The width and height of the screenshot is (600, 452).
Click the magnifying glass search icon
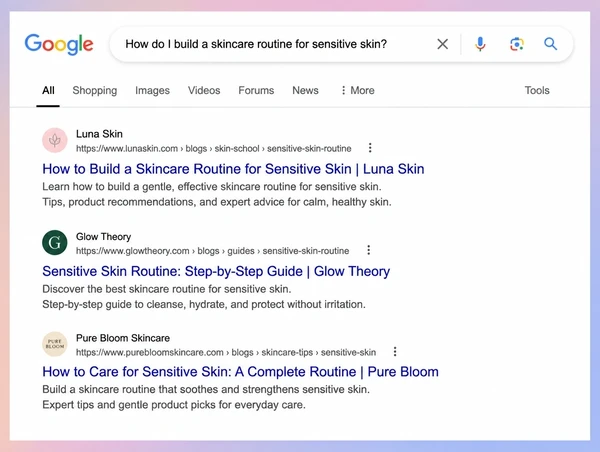click(550, 44)
